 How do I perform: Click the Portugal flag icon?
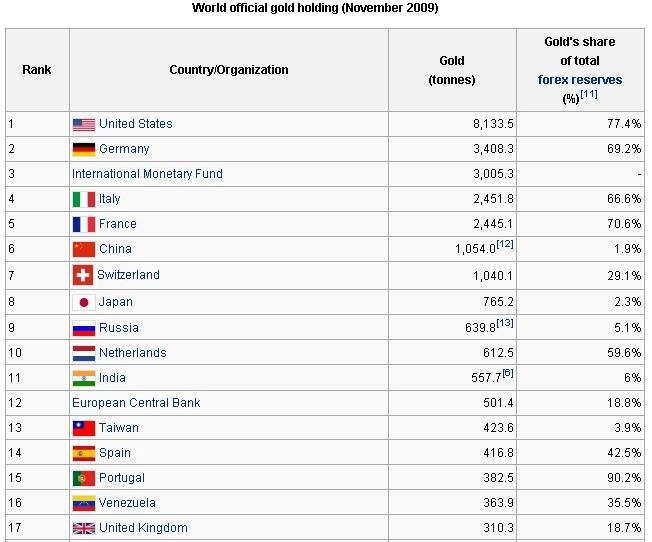coord(84,478)
